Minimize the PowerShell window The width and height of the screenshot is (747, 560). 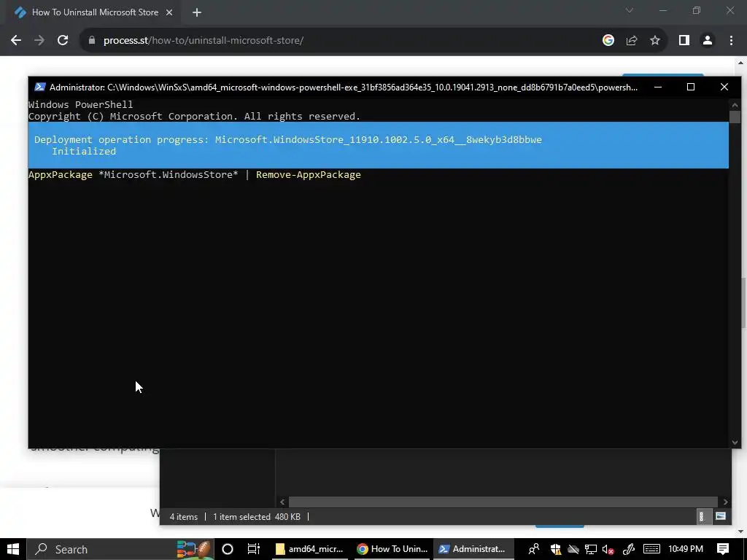658,87
